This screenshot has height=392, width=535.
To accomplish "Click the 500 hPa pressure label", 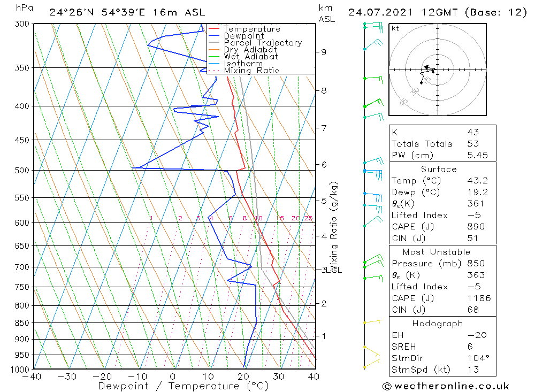I will (22, 170).
